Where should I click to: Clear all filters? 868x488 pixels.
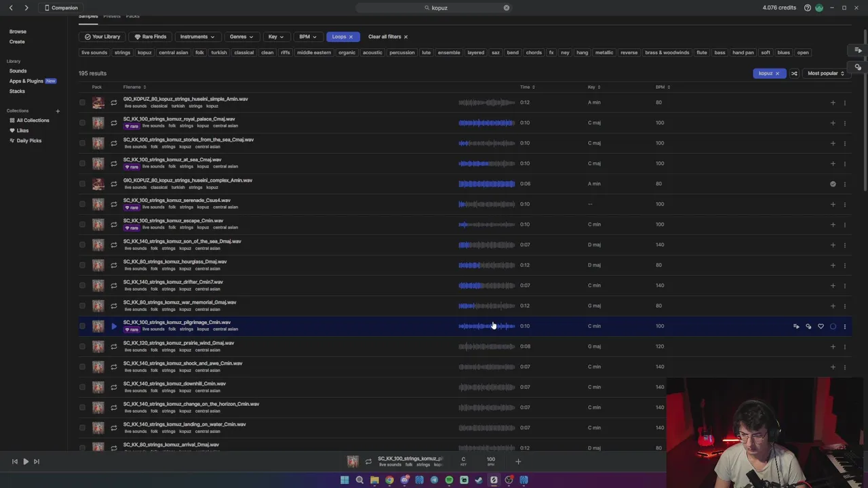pos(388,37)
